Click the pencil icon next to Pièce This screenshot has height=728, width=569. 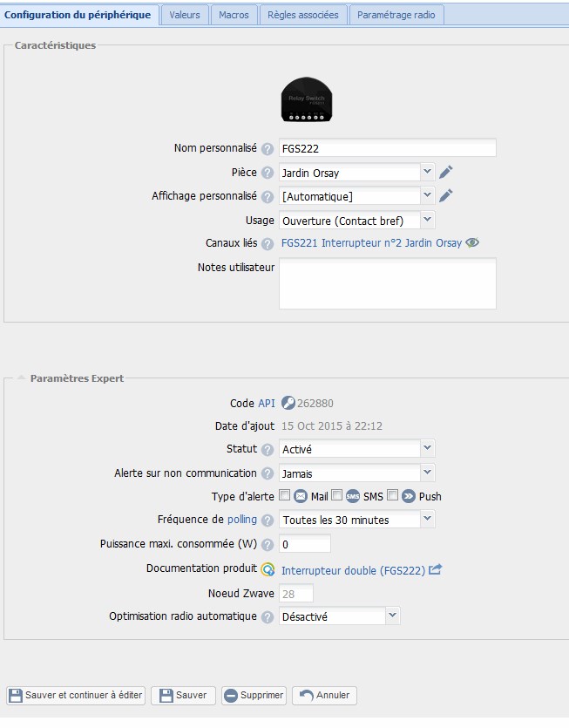445,173
